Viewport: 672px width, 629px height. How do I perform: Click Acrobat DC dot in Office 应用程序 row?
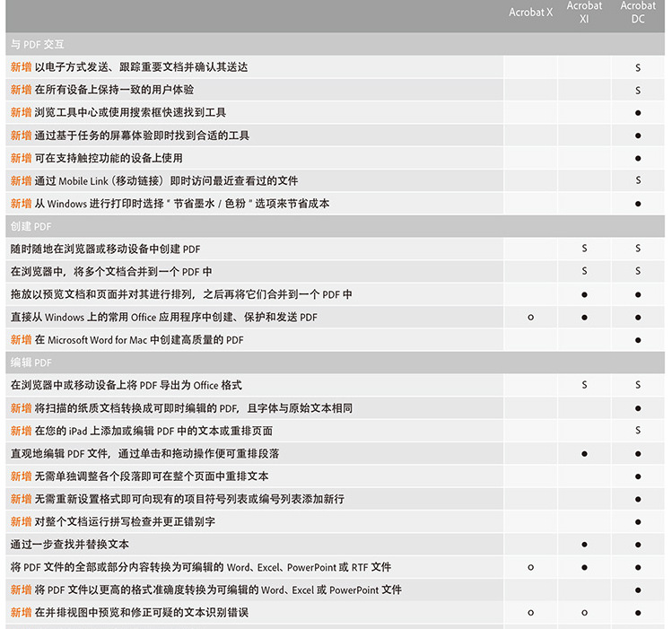(x=638, y=318)
